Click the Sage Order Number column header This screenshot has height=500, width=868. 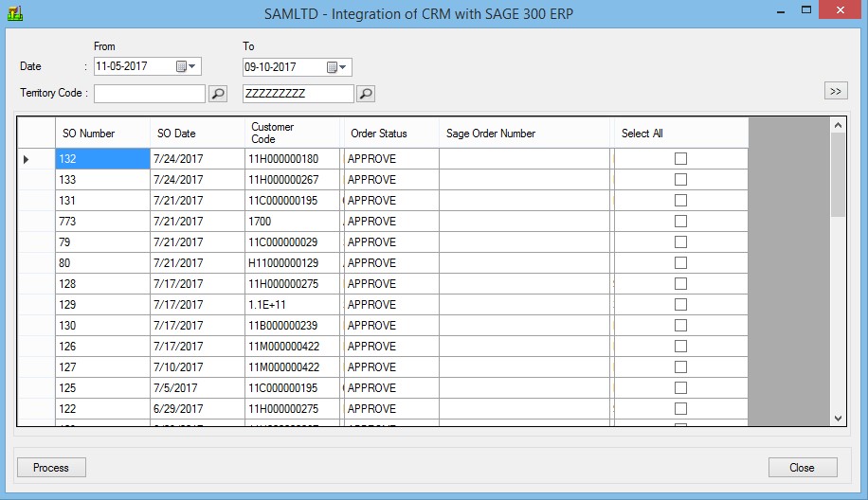point(524,133)
